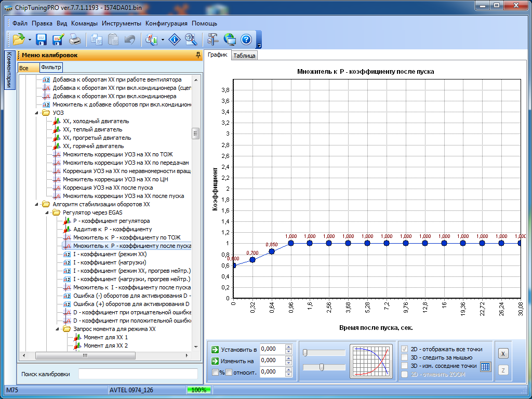Open the hammer and wrench settings icon

tap(213, 39)
